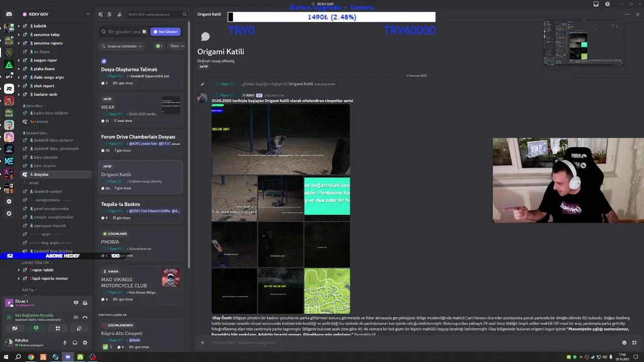Open the white R logo server
Viewport: 644px width, 362px height.
pos(9,88)
